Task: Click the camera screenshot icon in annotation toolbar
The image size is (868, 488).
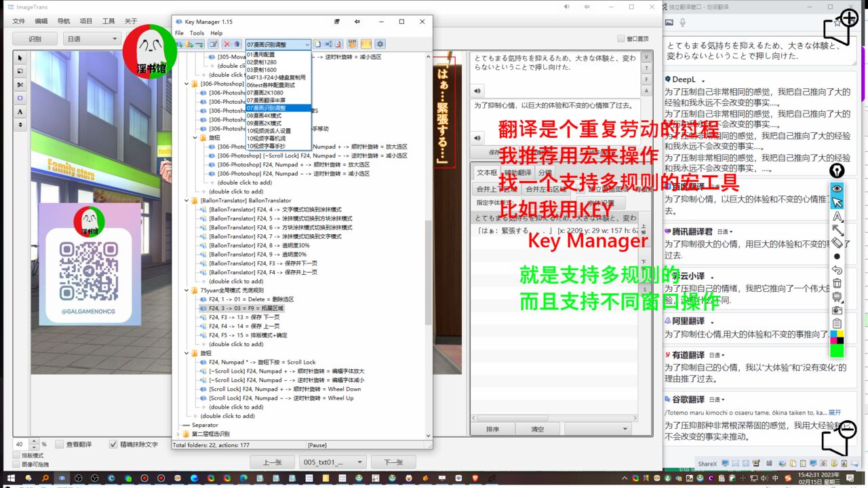Action: 837,309
